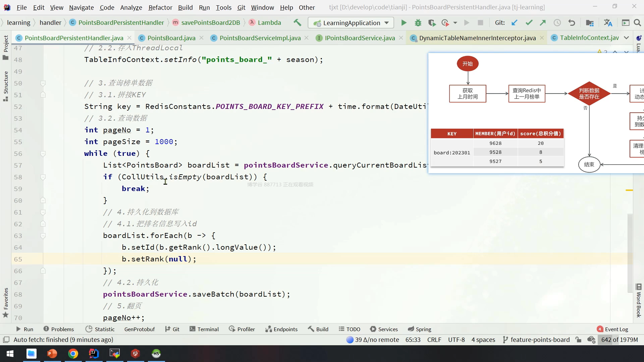
Task: Open the Terminal tool window
Action: pos(204,329)
